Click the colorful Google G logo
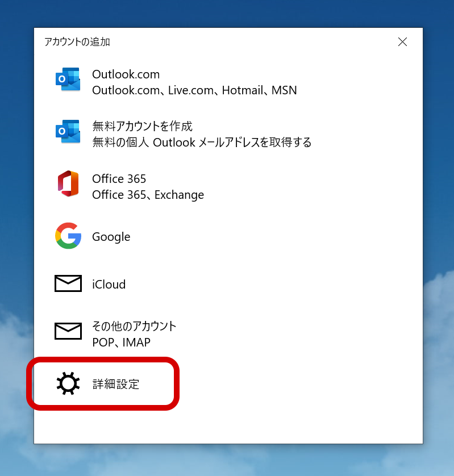This screenshot has height=476, width=454. (x=68, y=236)
